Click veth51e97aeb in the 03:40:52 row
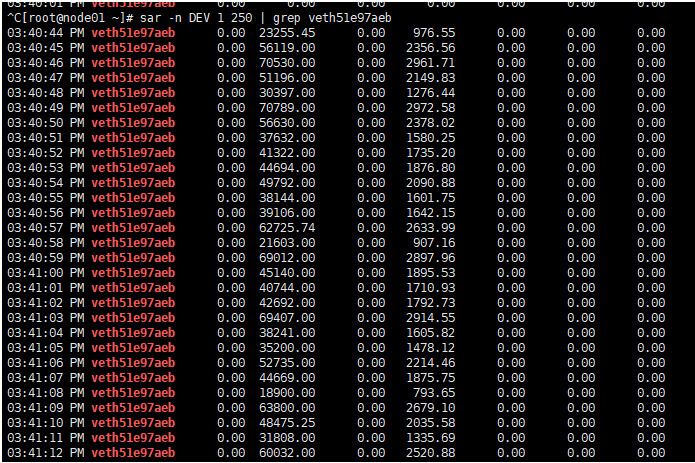 point(133,153)
